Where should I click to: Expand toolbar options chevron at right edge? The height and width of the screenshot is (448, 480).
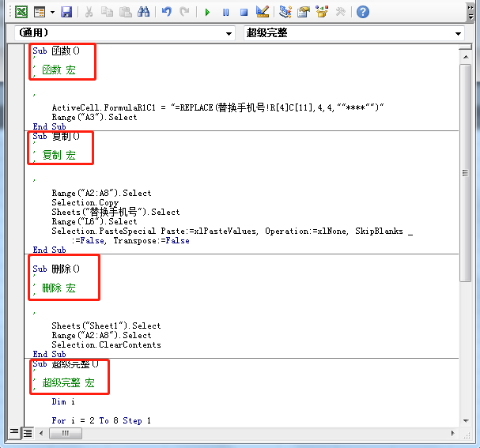click(x=471, y=12)
